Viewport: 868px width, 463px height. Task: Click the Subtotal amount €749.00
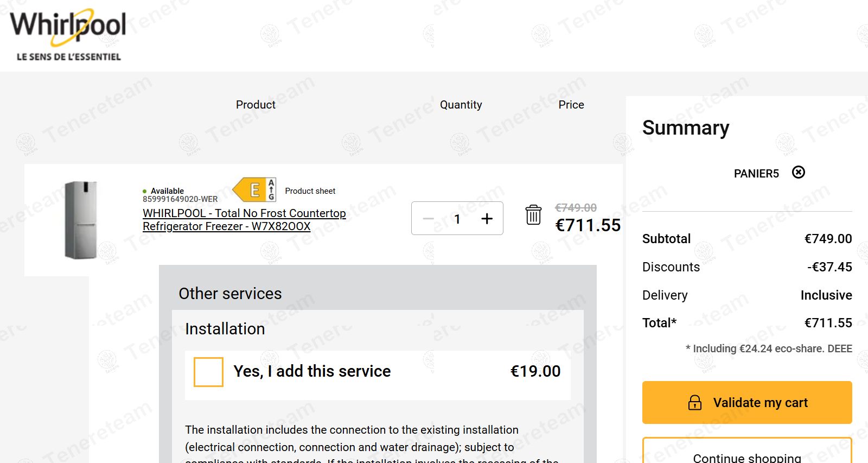[x=828, y=239]
